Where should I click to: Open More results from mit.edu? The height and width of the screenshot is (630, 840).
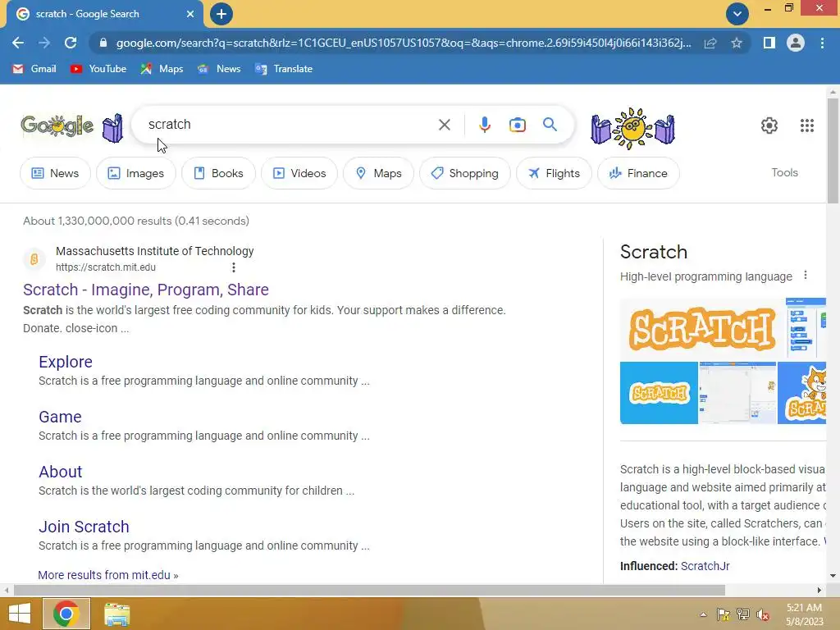(x=108, y=575)
